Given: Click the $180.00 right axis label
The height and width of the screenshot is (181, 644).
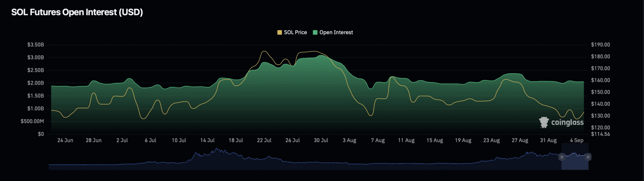Looking at the screenshot, I should point(600,57).
